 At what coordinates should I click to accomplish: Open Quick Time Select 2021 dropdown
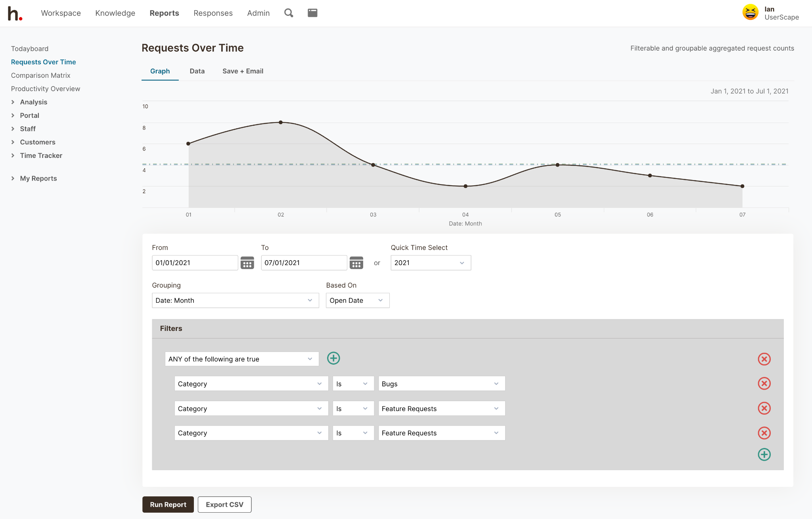(431, 263)
